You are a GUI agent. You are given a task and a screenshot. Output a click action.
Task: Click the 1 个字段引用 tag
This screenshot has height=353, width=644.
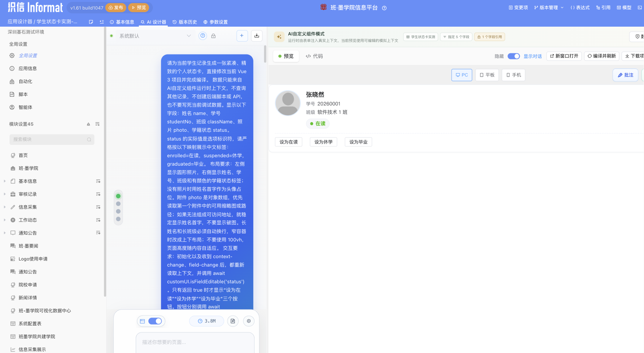click(x=490, y=37)
